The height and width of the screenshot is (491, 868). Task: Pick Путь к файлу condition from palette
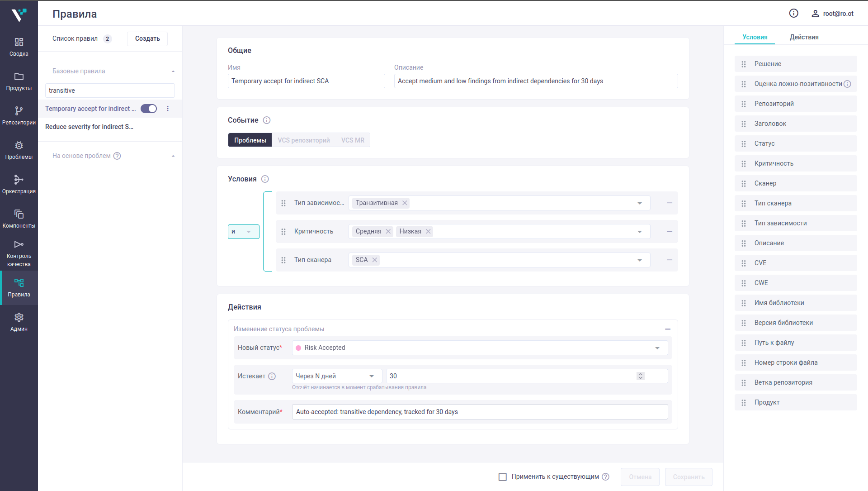tap(796, 343)
